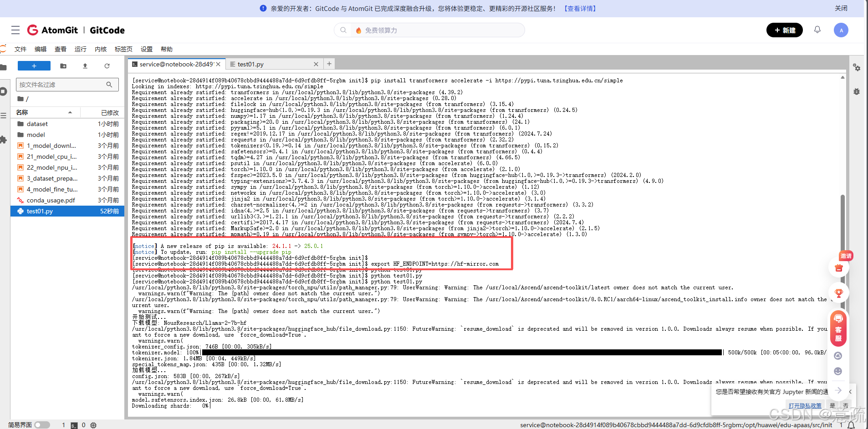868x429 pixels.
Task: Upload files with the upload arrow icon
Action: coord(85,66)
